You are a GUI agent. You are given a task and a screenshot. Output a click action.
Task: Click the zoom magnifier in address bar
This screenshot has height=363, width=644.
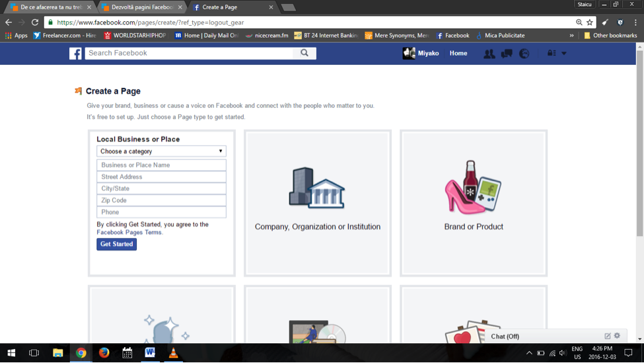pos(579,22)
